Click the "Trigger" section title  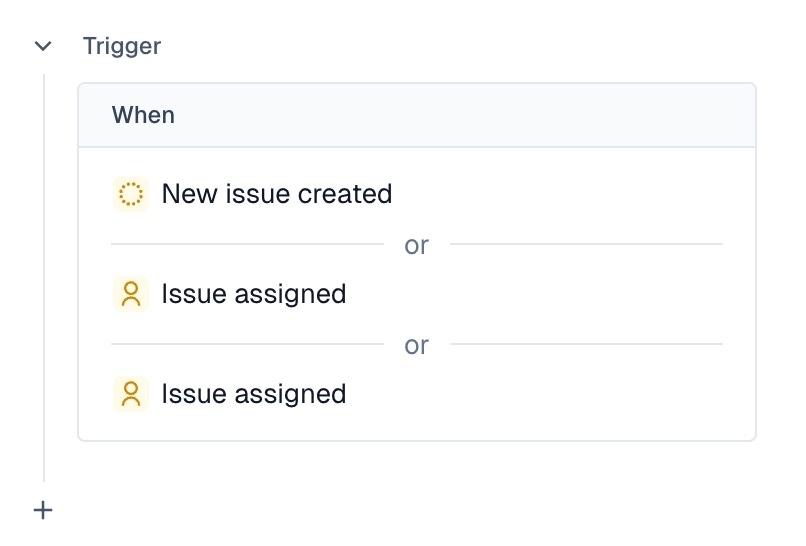[122, 46]
